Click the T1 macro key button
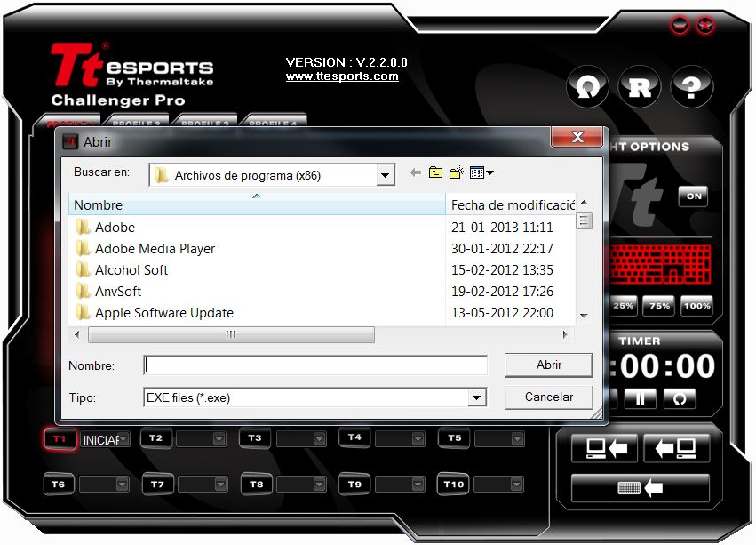Viewport: 756px width, 545px height. [60, 439]
